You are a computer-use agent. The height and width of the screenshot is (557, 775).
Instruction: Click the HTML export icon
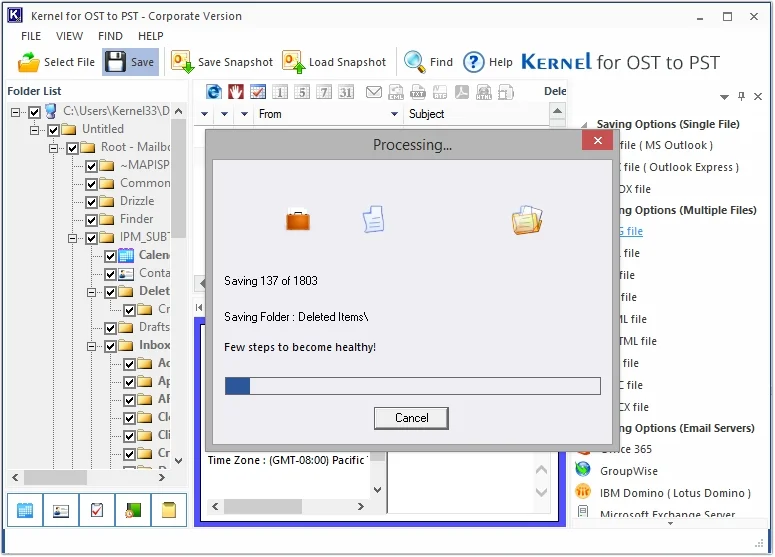[484, 92]
